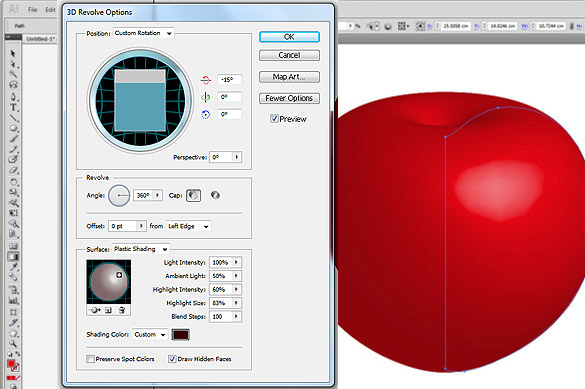Click the red Fill color swatch in toolbar

pyautogui.click(x=11, y=363)
